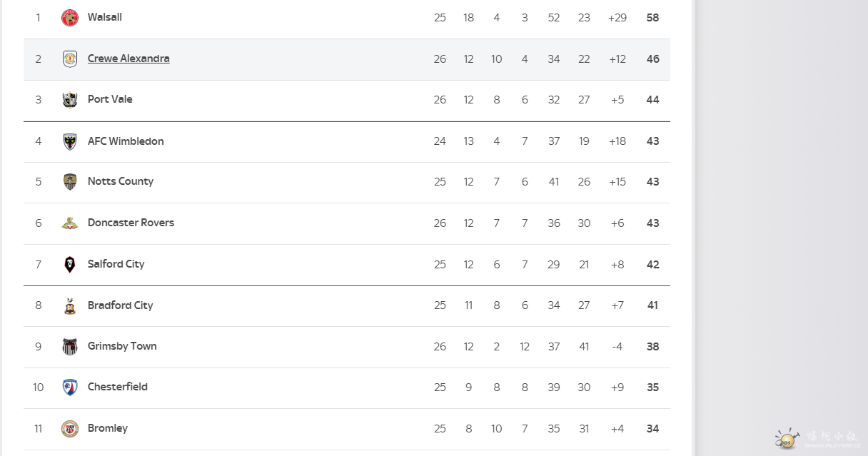Open the AFC Wimbledon team name

[x=126, y=141]
